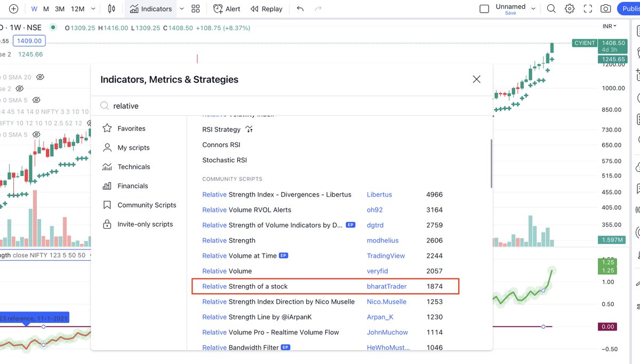
Task: Click the add symbol plus icon
Action: tap(14, 9)
